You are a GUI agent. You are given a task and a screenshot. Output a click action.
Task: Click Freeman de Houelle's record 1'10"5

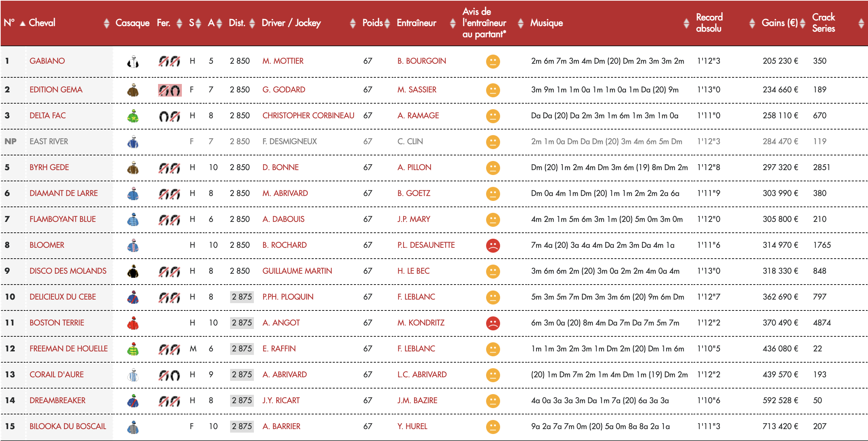click(709, 349)
